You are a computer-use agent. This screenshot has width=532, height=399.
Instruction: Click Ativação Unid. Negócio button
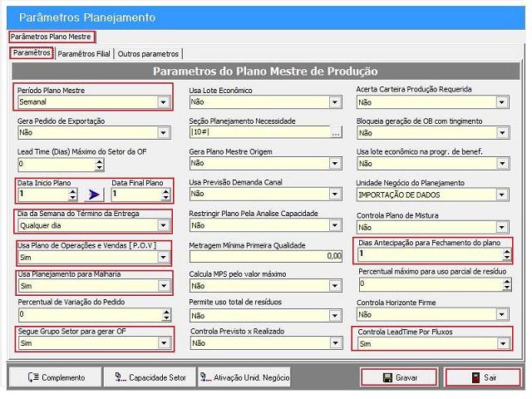point(244,377)
